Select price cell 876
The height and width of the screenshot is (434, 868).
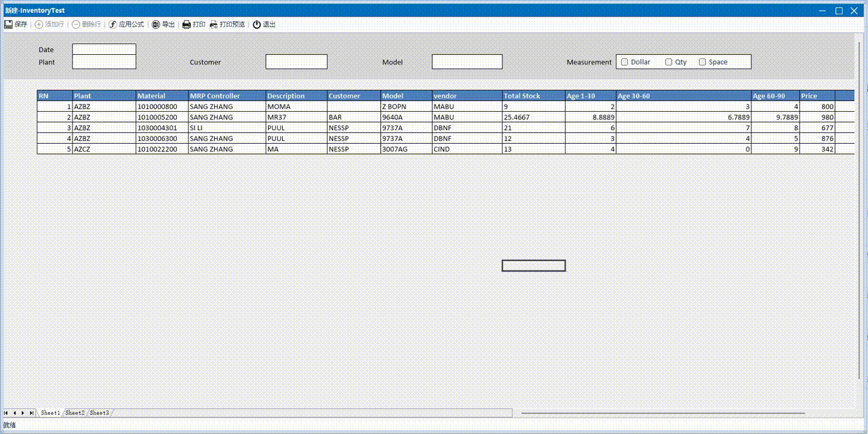pos(817,138)
